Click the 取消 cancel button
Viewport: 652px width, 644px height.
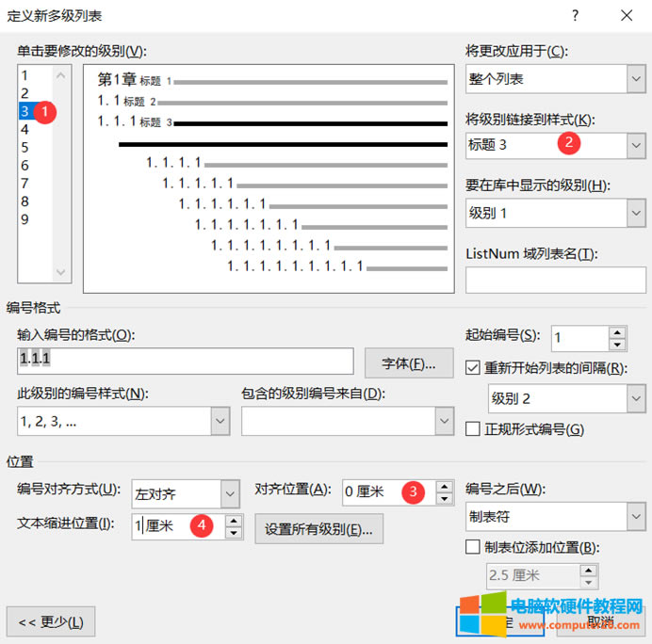(600, 621)
